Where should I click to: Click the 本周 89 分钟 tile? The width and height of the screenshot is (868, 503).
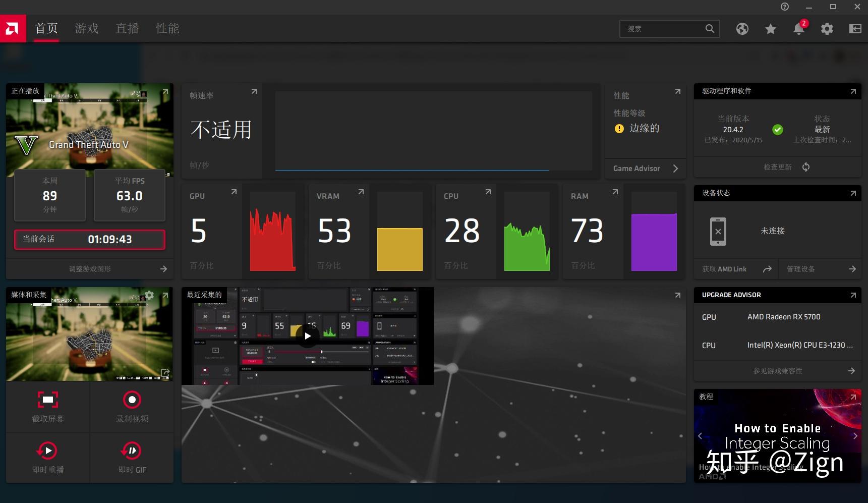pyautogui.click(x=50, y=195)
